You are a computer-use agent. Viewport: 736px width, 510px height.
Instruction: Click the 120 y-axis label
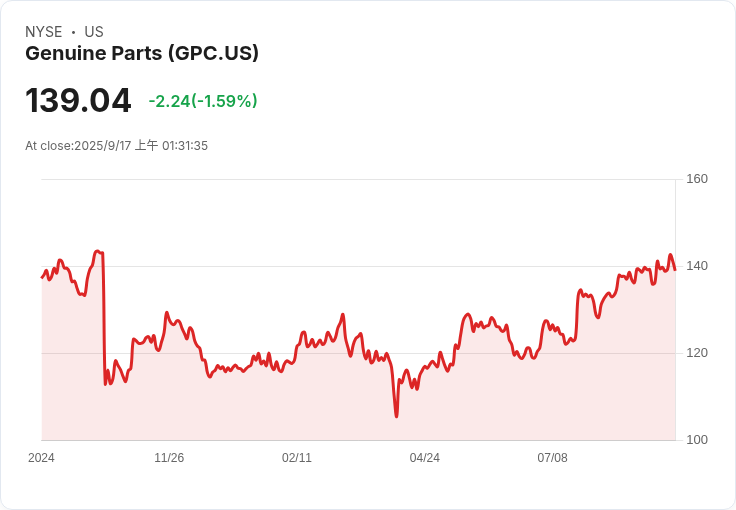[x=696, y=353]
